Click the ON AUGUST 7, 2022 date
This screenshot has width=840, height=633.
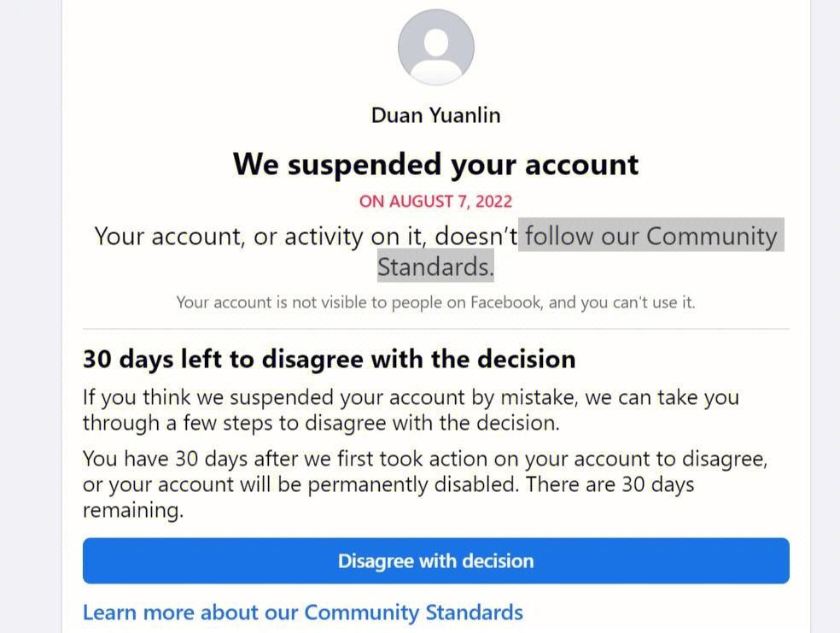click(436, 202)
